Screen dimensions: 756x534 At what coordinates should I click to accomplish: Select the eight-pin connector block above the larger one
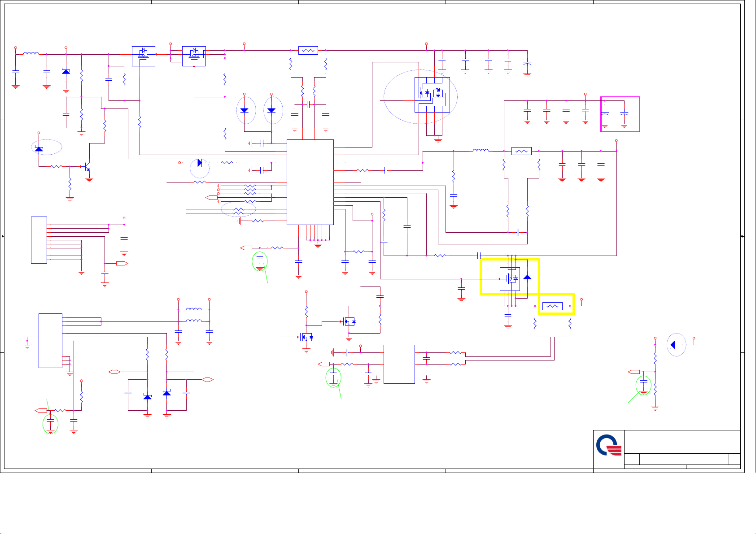39,240
